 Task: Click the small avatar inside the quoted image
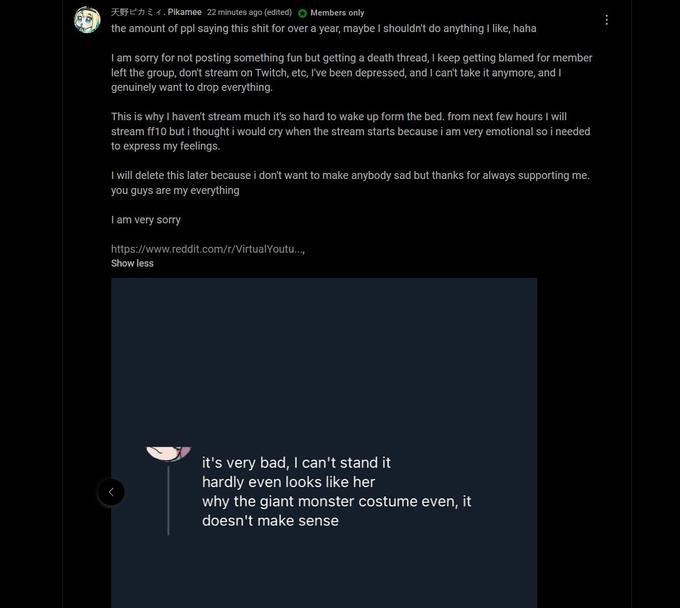click(x=168, y=454)
